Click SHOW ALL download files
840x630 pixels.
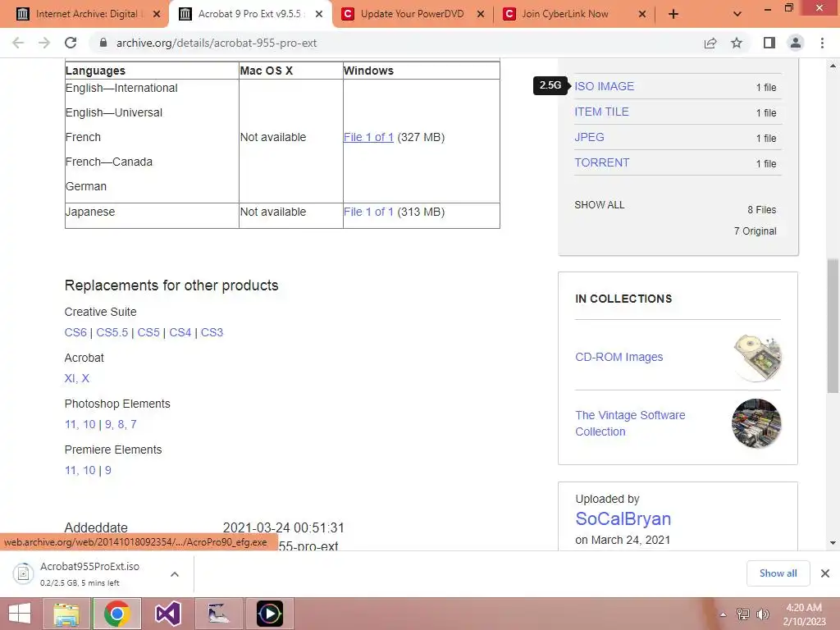point(600,205)
